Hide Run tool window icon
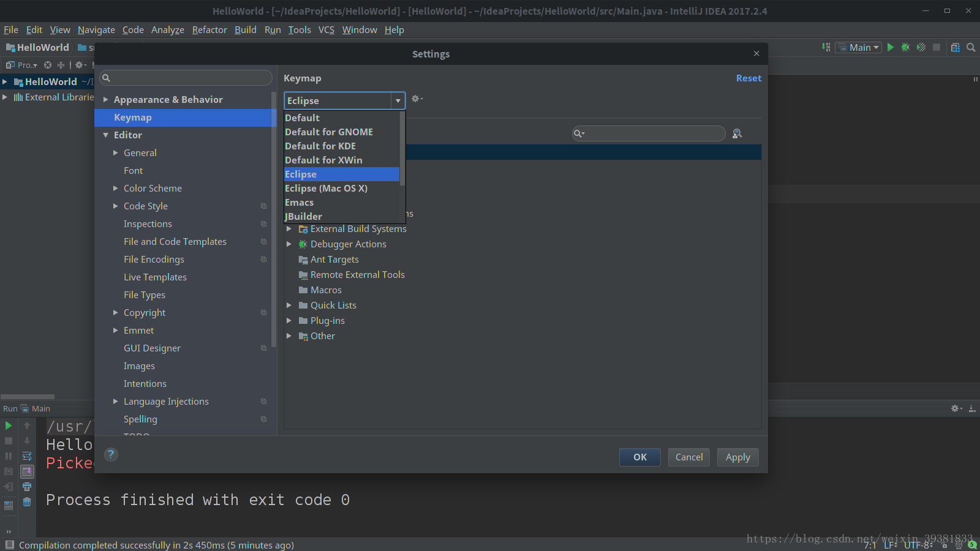The height and width of the screenshot is (551, 980). click(972, 408)
